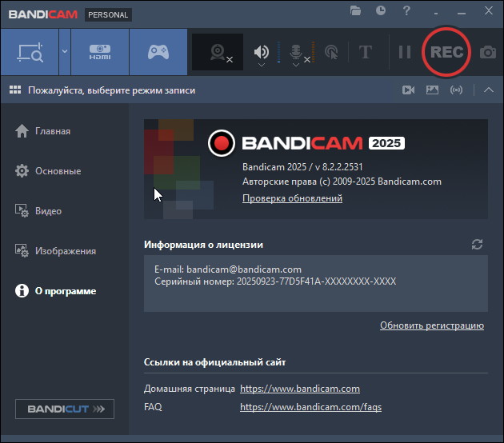This screenshot has height=443, width=504.
Task: Click the text overlay T icon
Action: 366,53
